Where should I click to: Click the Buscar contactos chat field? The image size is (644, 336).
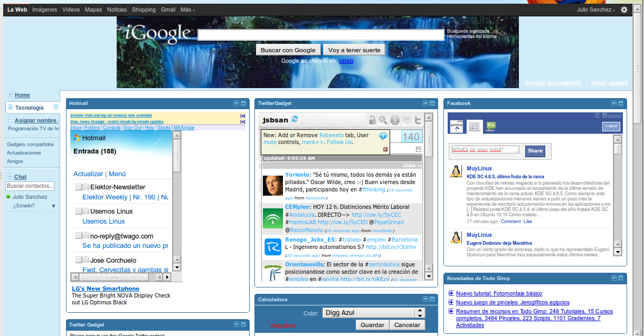(x=30, y=186)
